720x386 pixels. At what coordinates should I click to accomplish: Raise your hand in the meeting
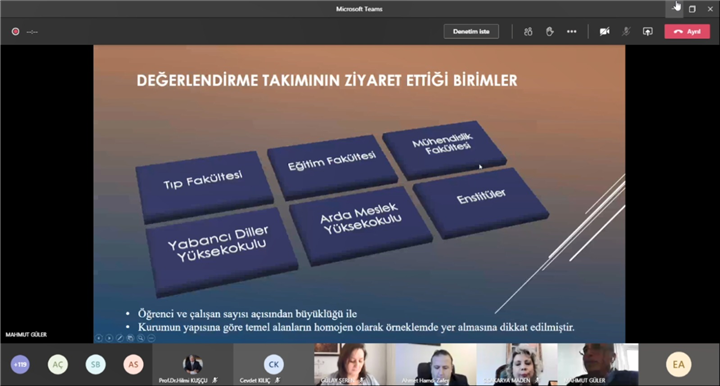pyautogui.click(x=550, y=32)
